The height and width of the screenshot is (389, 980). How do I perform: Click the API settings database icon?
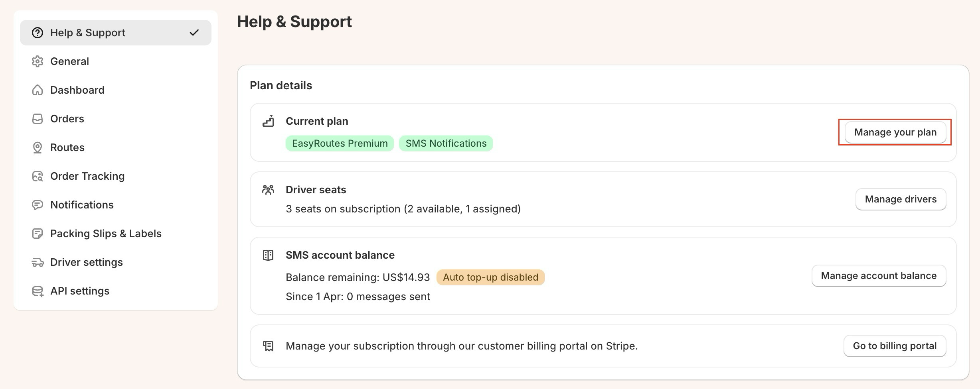coord(38,291)
